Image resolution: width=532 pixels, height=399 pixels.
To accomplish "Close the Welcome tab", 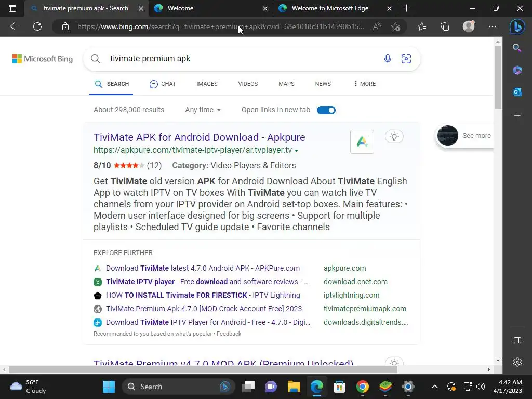I will click(265, 8).
